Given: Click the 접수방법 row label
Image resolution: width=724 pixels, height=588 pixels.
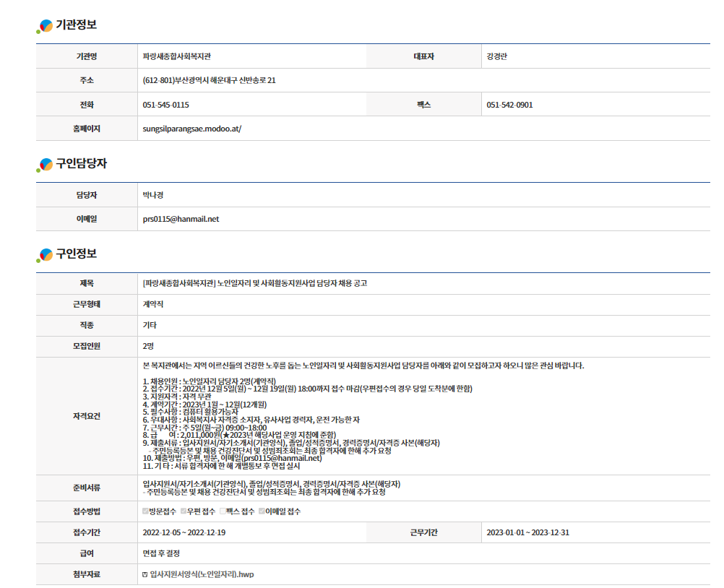Looking at the screenshot, I should tap(87, 511).
